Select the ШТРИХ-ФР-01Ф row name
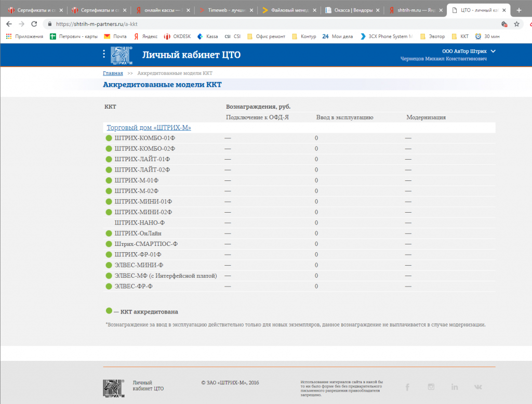The width and height of the screenshot is (532, 404). pos(138,254)
